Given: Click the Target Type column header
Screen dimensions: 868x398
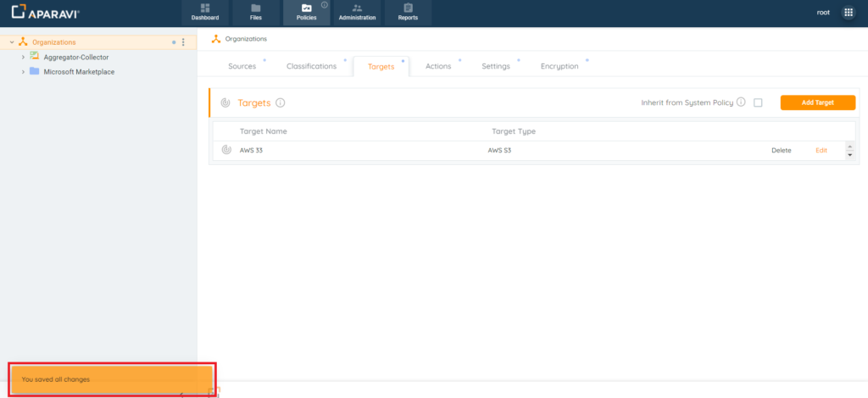Looking at the screenshot, I should [x=514, y=131].
